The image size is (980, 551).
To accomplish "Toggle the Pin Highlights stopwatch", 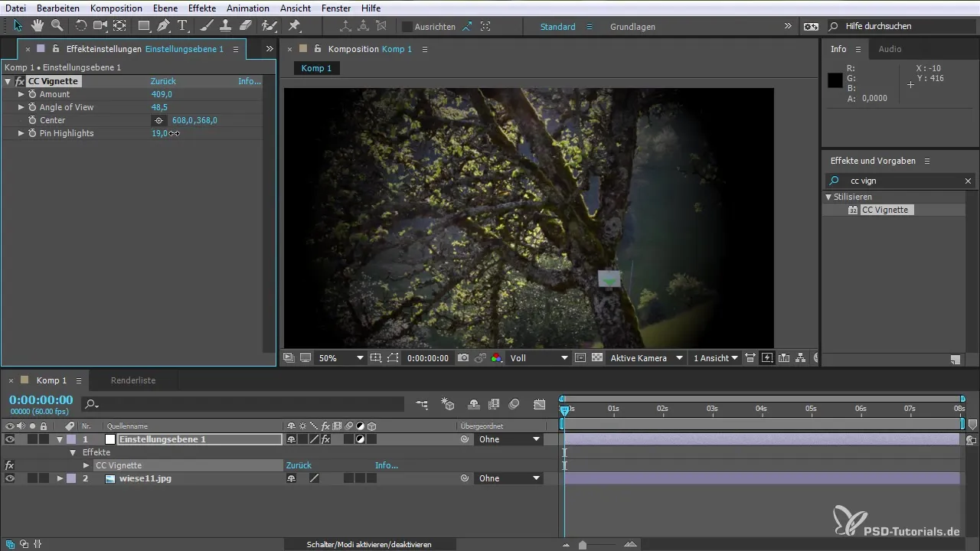I will 32,133.
